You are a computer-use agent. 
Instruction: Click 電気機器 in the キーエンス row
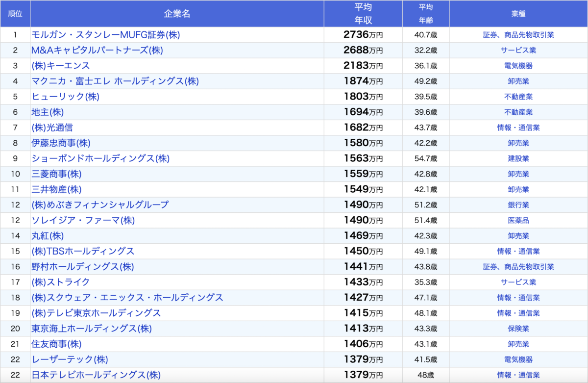pyautogui.click(x=518, y=66)
